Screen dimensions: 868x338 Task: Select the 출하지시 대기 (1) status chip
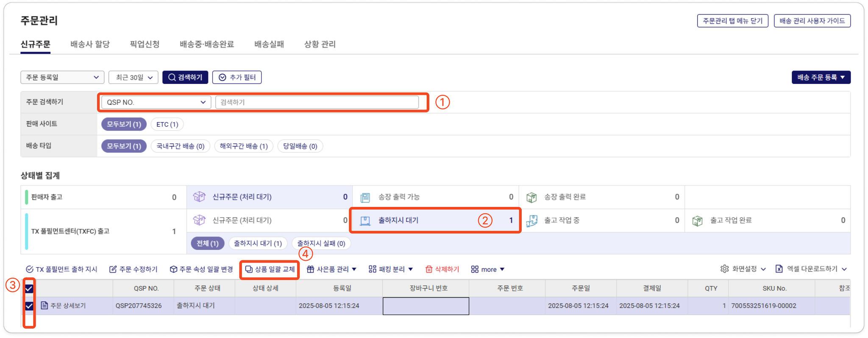pyautogui.click(x=258, y=243)
